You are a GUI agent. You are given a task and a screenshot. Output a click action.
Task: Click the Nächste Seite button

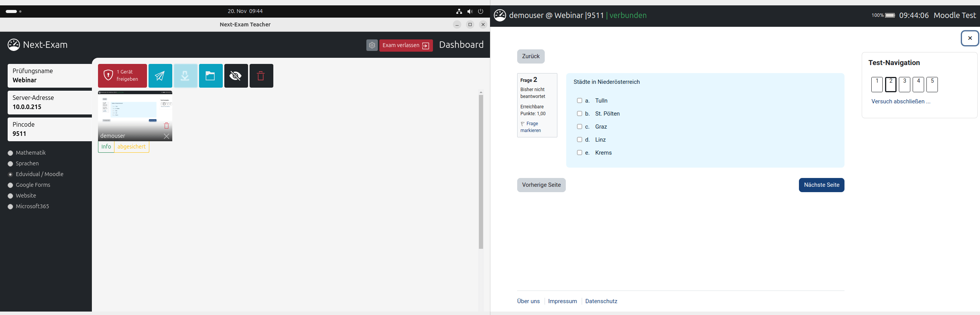click(821, 185)
